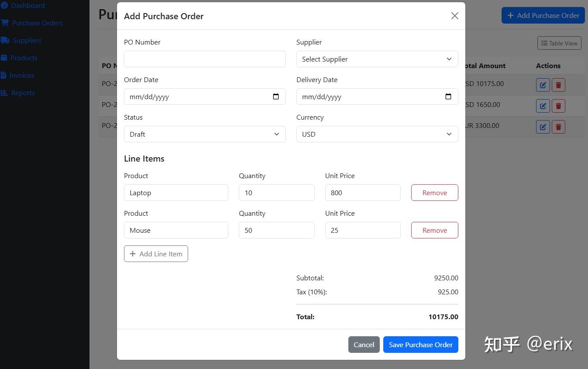The width and height of the screenshot is (588, 369).
Task: Expand the Select Supplier dropdown
Action: point(377,59)
